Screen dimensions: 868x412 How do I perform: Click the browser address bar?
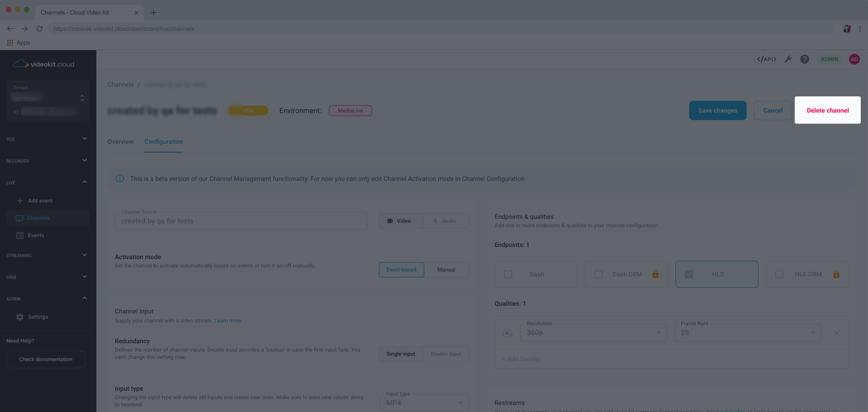click(x=441, y=28)
